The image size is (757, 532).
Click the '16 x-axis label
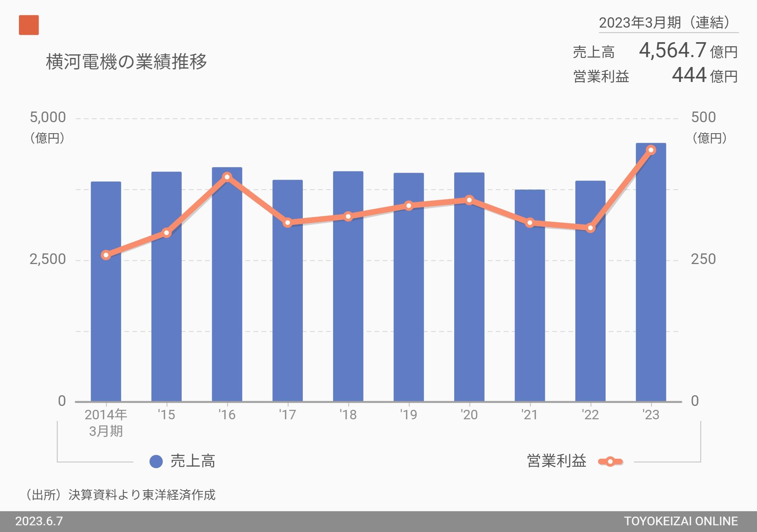click(227, 415)
